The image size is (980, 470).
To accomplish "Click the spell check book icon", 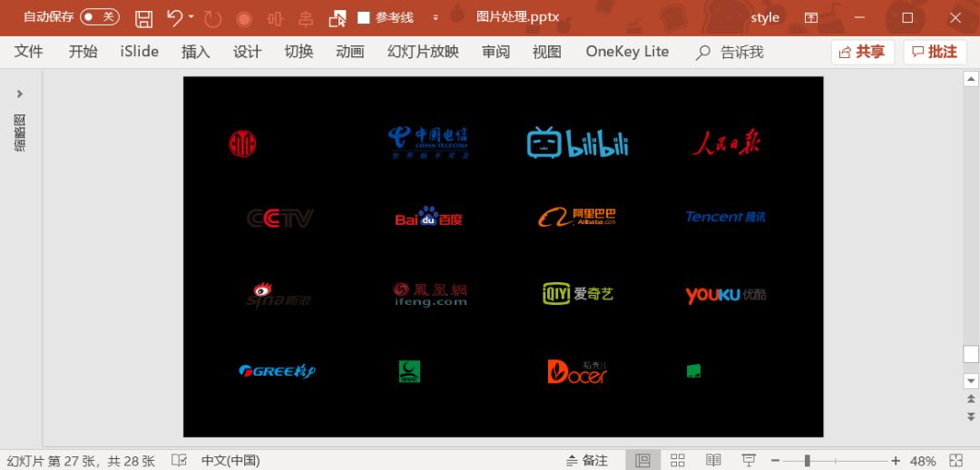I will 179,461.
